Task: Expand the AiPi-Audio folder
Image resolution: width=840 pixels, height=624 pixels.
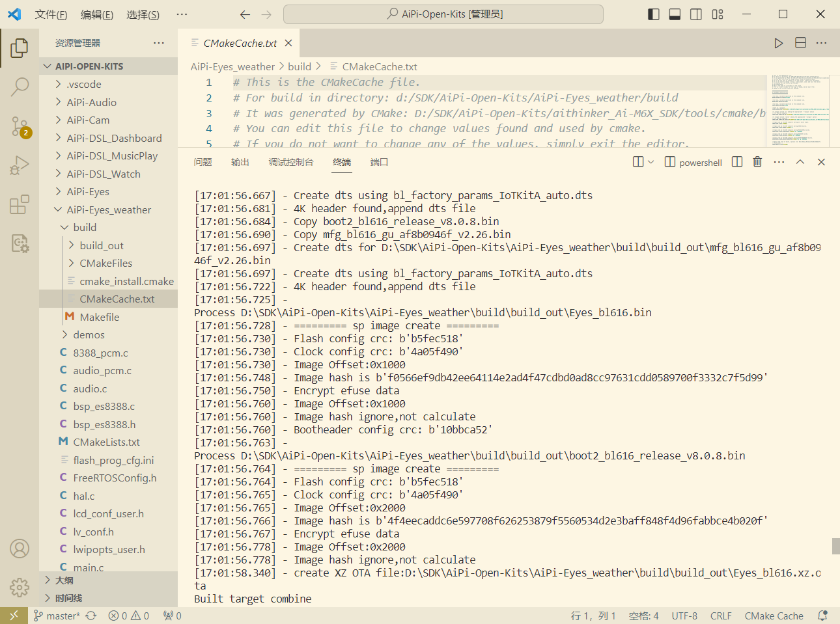Action: (108, 102)
